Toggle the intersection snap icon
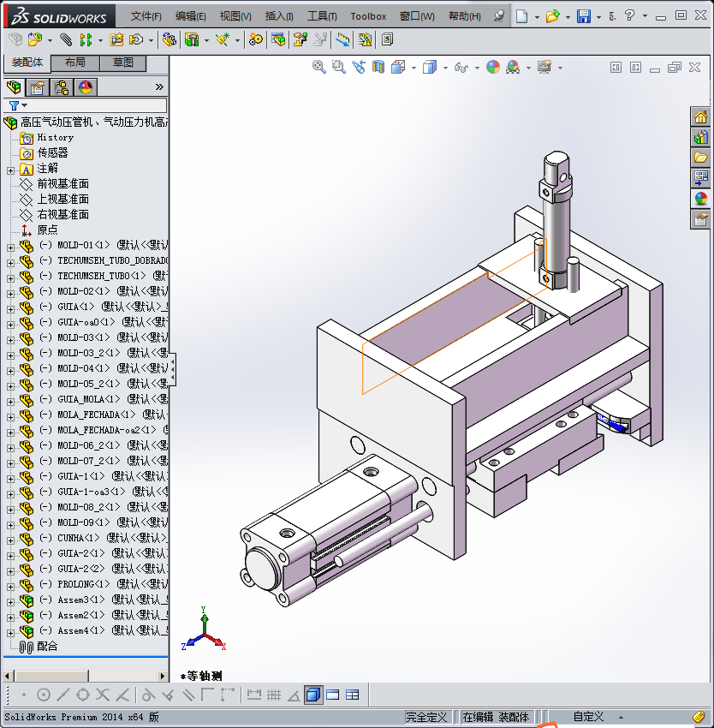714x728 pixels. (x=102, y=695)
